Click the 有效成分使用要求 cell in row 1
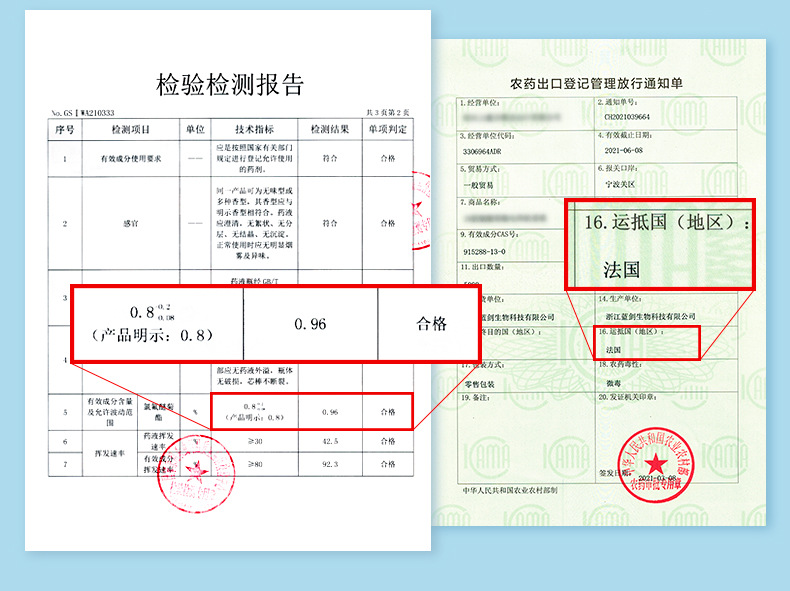Image resolution: width=790 pixels, height=591 pixels. [130, 158]
